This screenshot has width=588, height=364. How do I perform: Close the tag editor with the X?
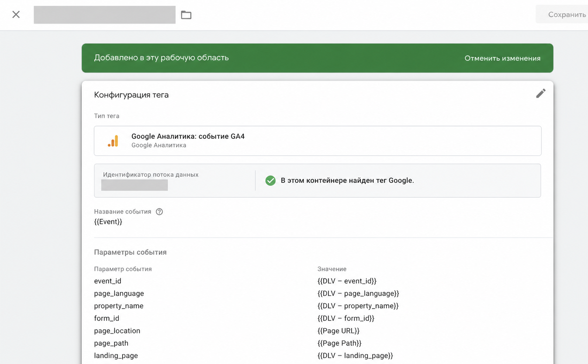click(x=16, y=14)
